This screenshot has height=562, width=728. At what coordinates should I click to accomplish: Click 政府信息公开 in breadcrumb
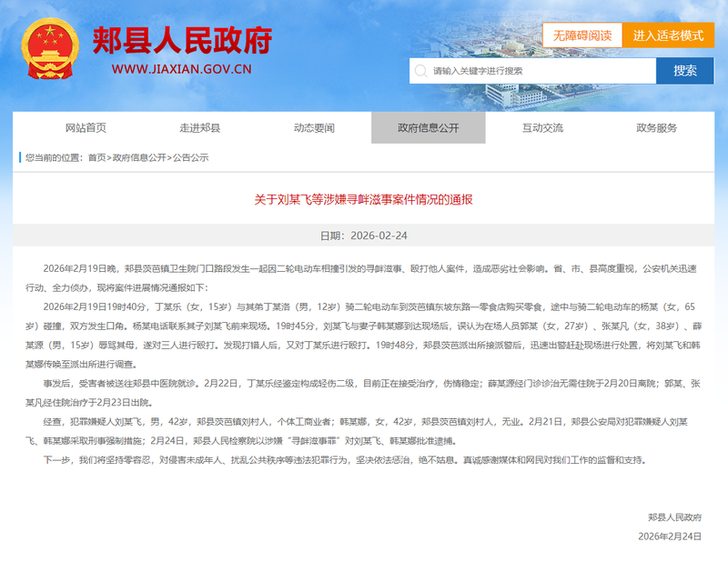(139, 158)
